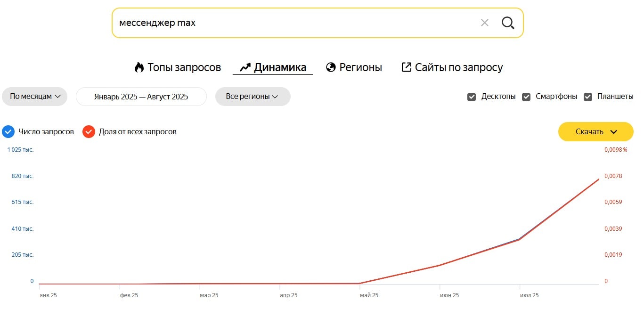The height and width of the screenshot is (309, 644).
Task: Click the magnifying glass search icon
Action: click(x=508, y=23)
